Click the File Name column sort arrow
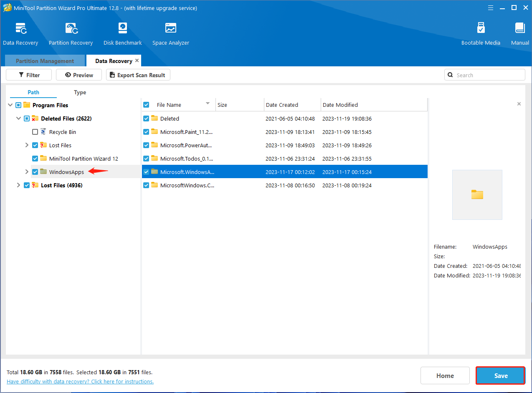 tap(208, 103)
